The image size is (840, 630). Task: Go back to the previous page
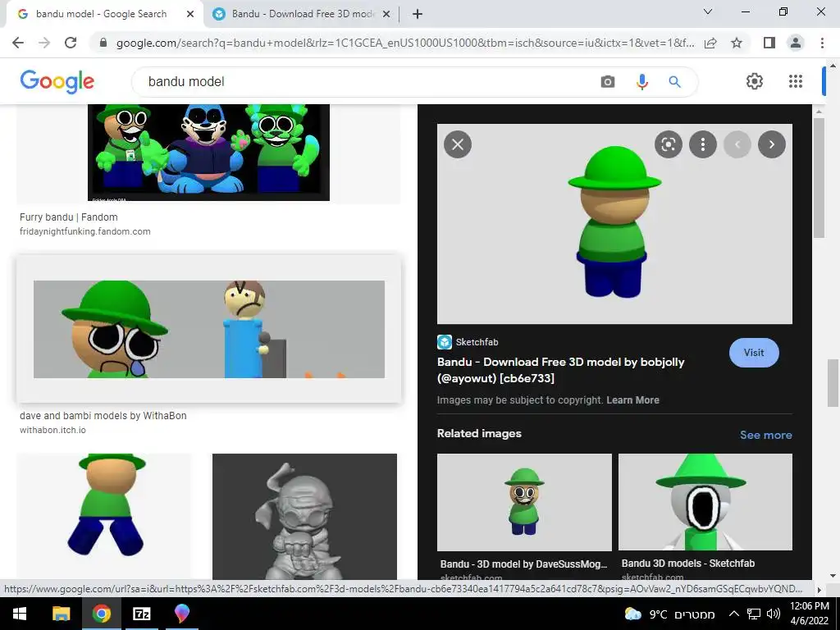coord(18,43)
